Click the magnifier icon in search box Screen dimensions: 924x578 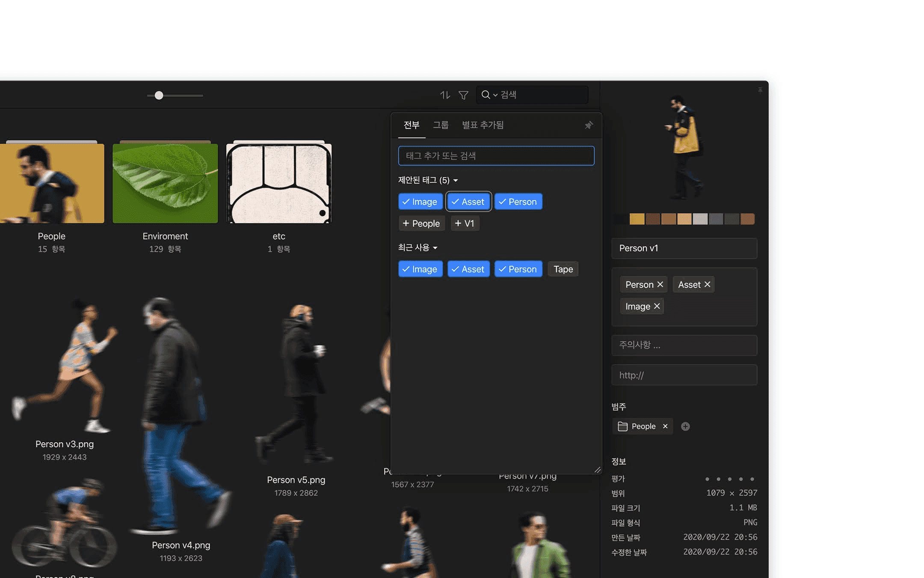[486, 95]
